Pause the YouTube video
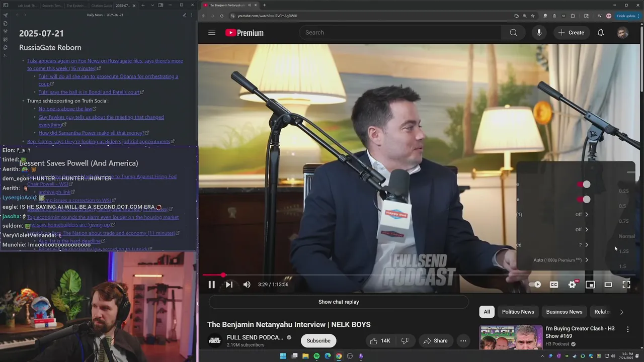This screenshot has width=644, height=362. tap(212, 285)
